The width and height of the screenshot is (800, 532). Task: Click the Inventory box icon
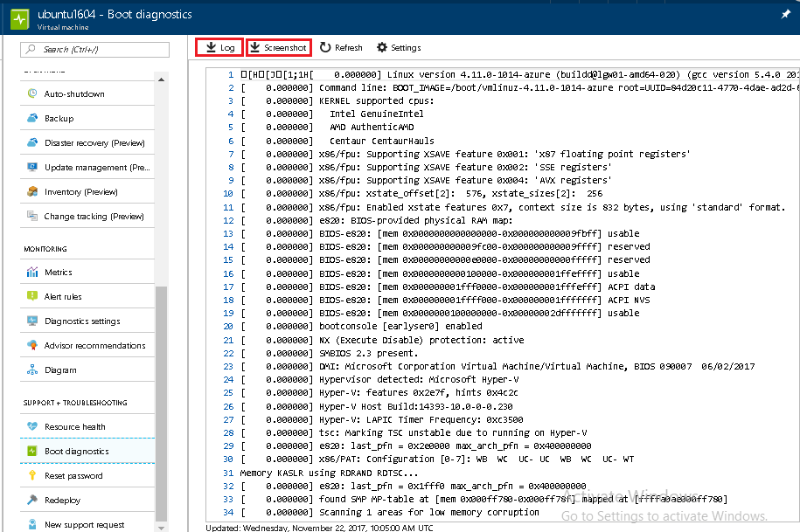(x=32, y=191)
